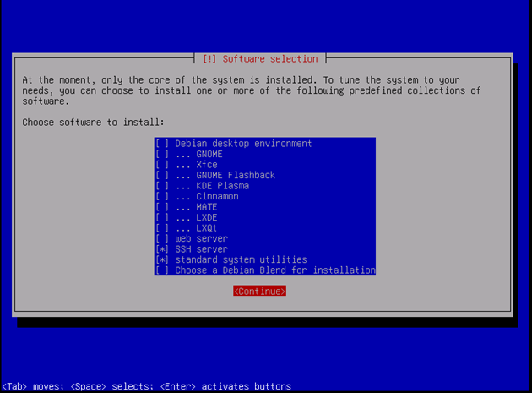The image size is (532, 393).
Task: Check the Debian desktop environment option
Action: click(x=163, y=144)
